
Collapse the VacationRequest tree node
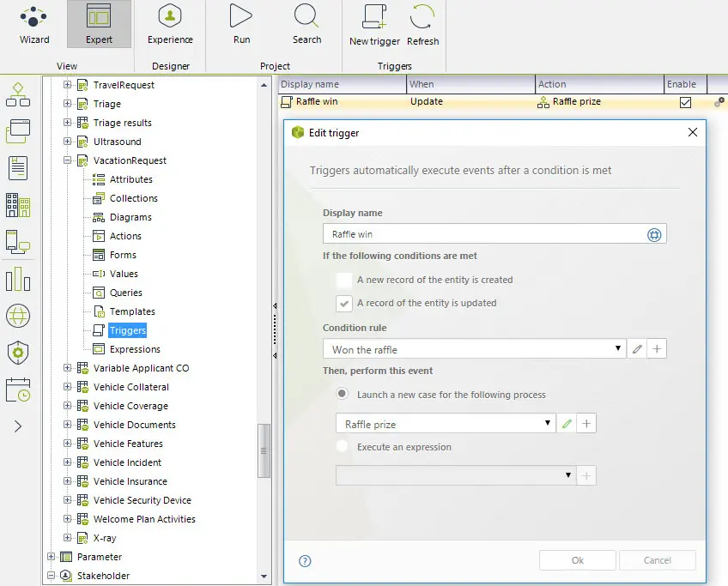click(67, 160)
